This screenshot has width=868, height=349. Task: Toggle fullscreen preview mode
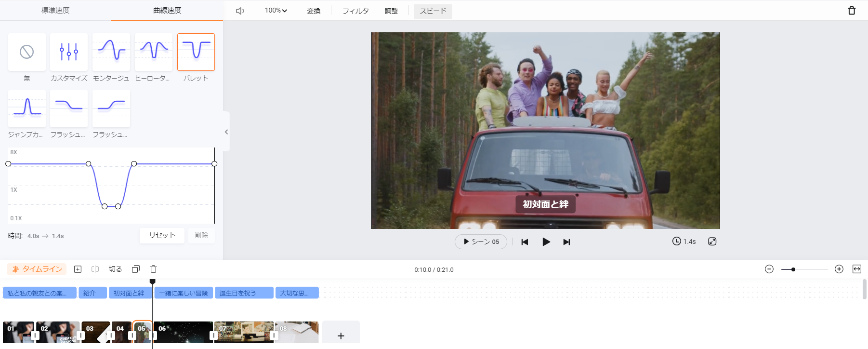pos(712,242)
